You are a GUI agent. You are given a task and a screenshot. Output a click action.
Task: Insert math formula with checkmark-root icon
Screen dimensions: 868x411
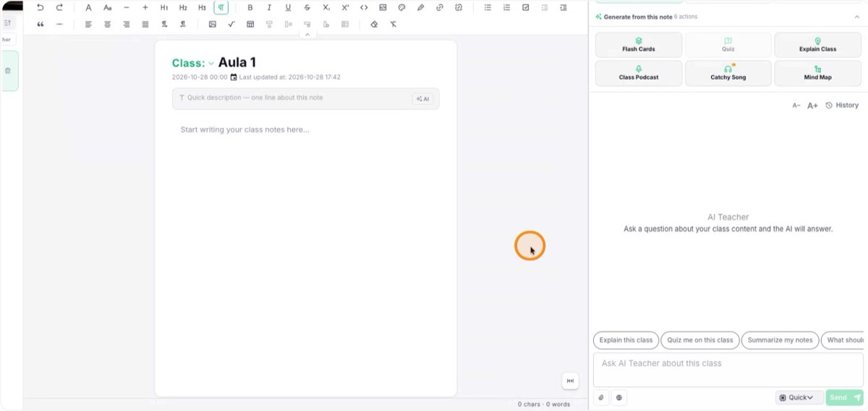click(x=231, y=24)
